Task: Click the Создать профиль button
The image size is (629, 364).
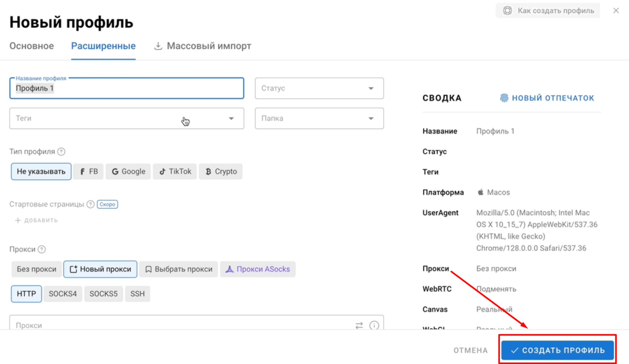Action: point(558,350)
